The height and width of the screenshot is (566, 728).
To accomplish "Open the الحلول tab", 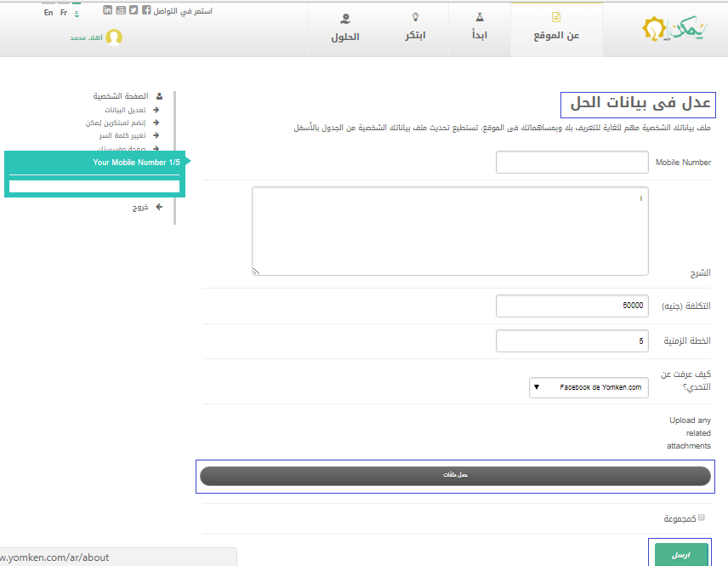I will [x=345, y=28].
